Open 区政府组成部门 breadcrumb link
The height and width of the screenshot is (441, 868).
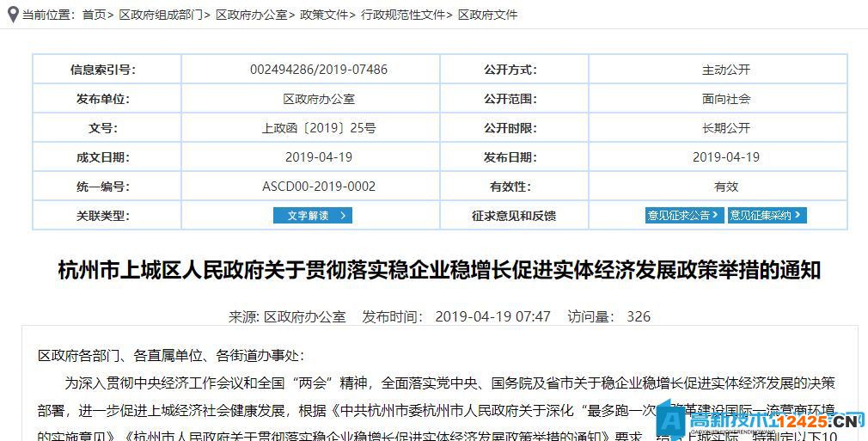click(x=161, y=15)
